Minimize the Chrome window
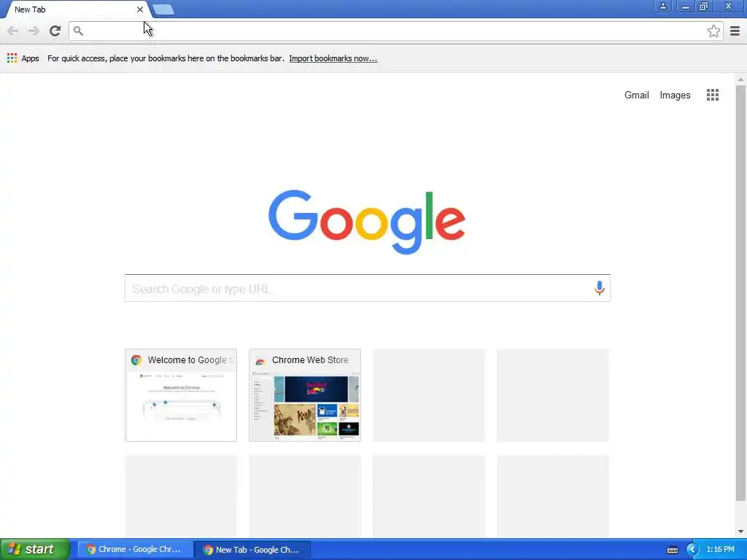This screenshot has height=560, width=747. [x=685, y=6]
